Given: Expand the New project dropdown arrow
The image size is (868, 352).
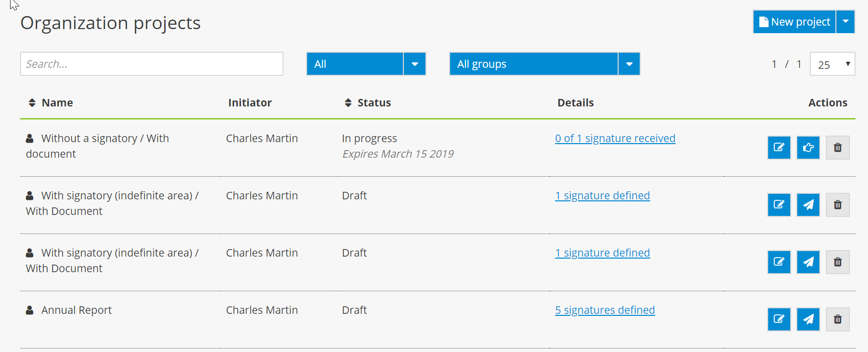Looking at the screenshot, I should click(845, 22).
